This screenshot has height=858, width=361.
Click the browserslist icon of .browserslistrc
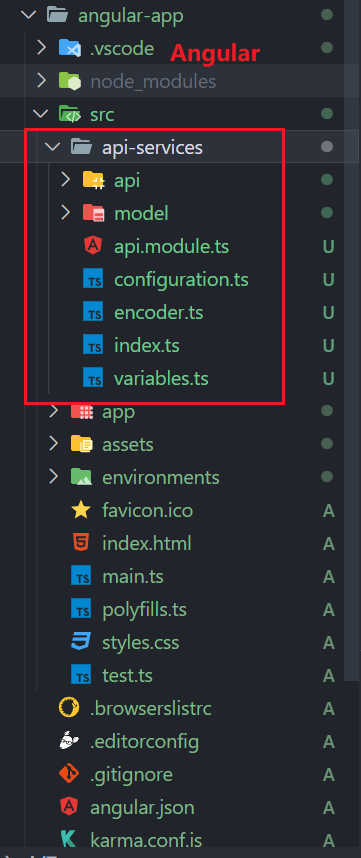[x=69, y=708]
